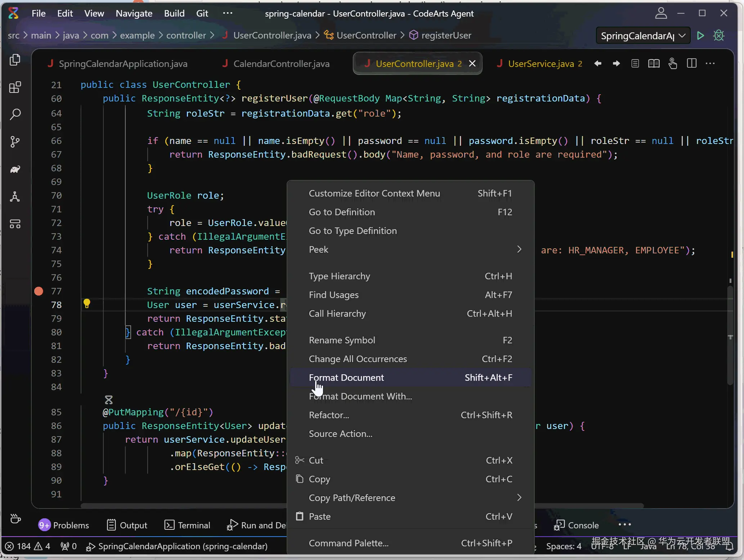Close the UserController.java tab
The image size is (744, 560).
(x=472, y=64)
